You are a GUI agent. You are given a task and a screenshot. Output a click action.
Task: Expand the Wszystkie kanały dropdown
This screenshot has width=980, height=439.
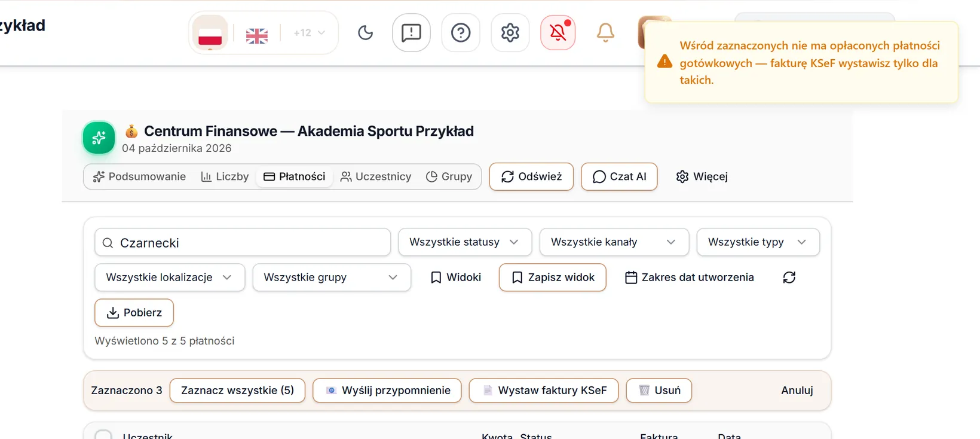[614, 242]
